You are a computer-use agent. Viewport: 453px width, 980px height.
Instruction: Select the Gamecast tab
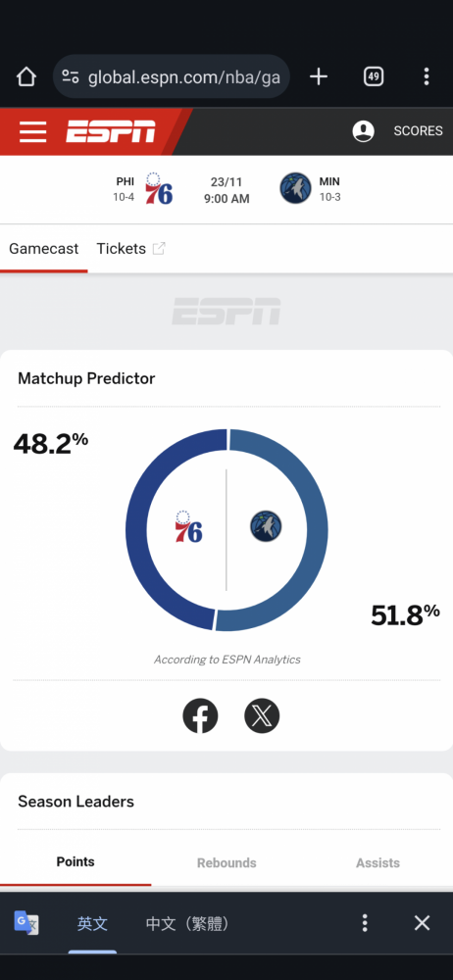coord(44,249)
